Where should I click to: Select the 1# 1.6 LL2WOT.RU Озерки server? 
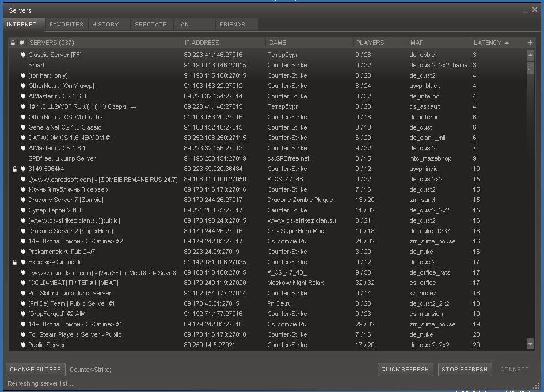267,107
